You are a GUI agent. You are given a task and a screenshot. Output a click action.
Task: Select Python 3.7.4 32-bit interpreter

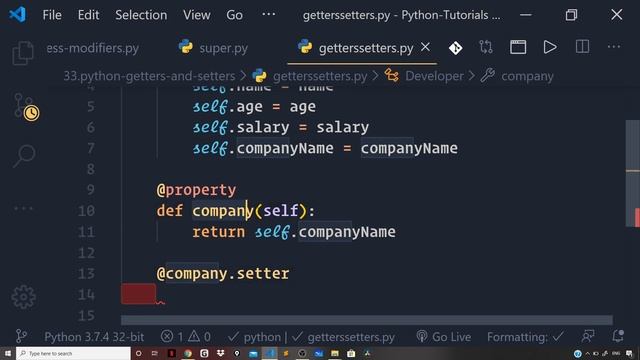coord(94,337)
